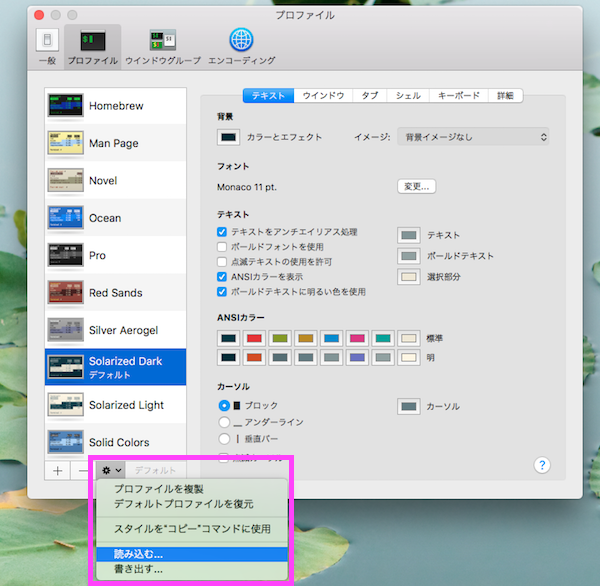Screen dimensions: 600x586
Task: Open the 一般 general preferences pane
Action: 47,47
